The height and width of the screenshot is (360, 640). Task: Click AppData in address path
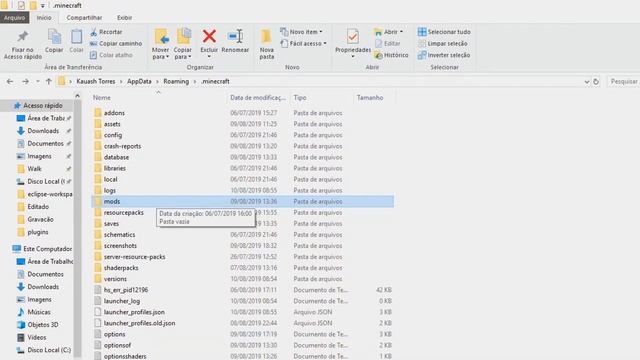pyautogui.click(x=139, y=82)
